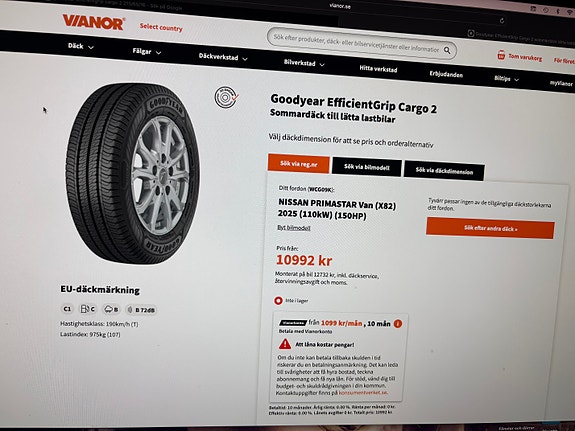The image size is (575, 431).
Task: Click the fuel efficiency C label icon
Action: (88, 309)
